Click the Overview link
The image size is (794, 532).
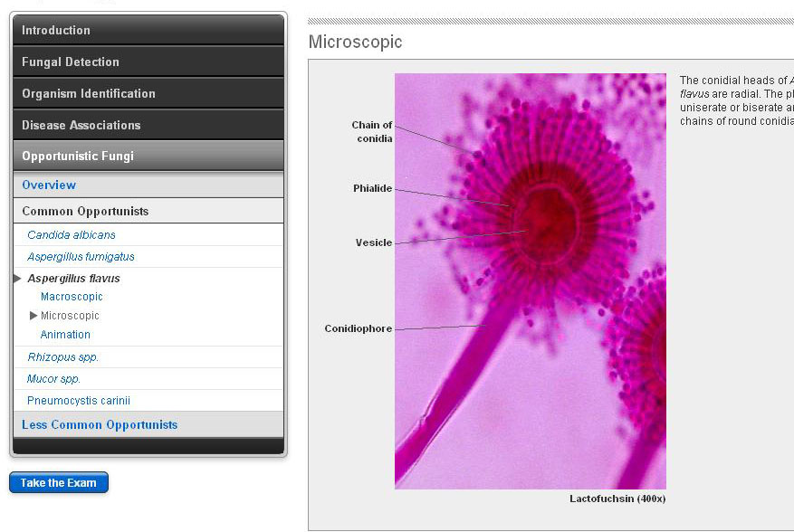pos(49,185)
